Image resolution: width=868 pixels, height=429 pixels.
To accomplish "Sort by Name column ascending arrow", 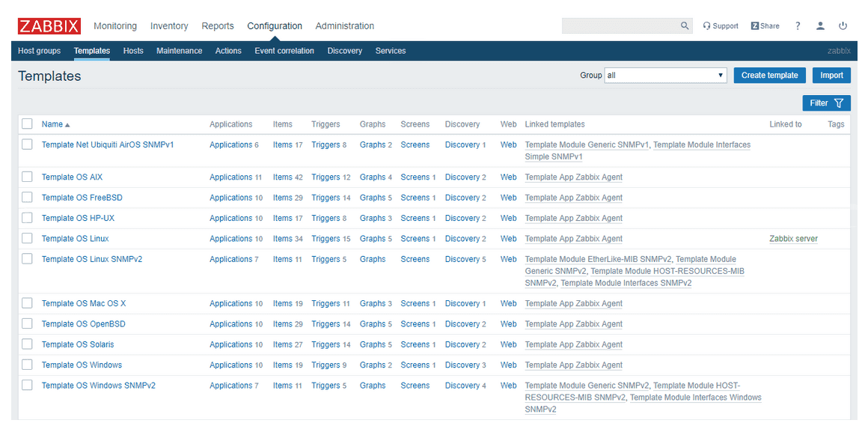I will pyautogui.click(x=56, y=124).
